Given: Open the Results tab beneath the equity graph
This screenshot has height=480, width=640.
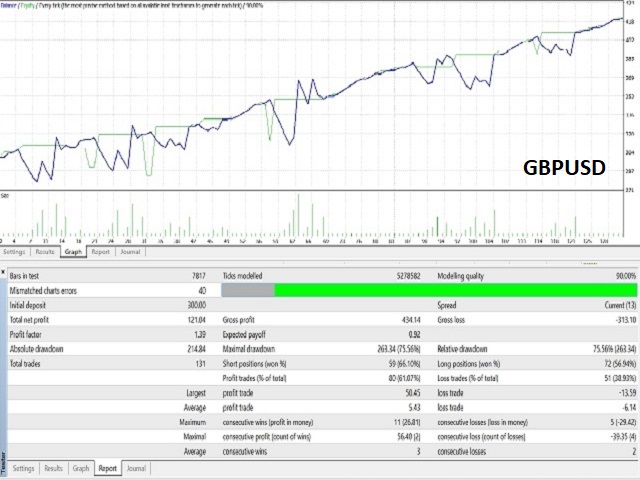Looking at the screenshot, I should (x=45, y=252).
